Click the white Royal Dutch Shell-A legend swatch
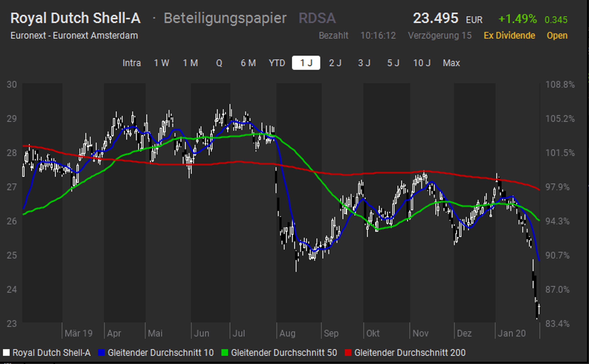589x364 pixels. [x=6, y=353]
